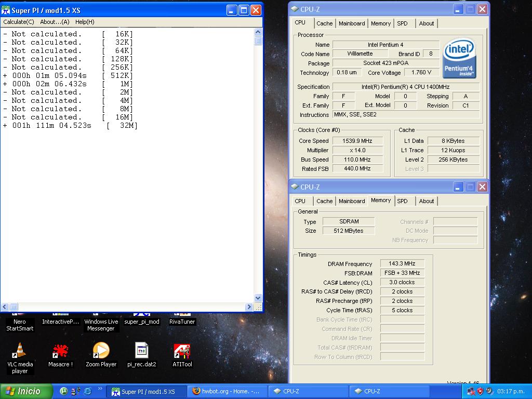The height and width of the screenshot is (399, 532).
Task: Open the About...(A) menu in Super PI
Action: [x=55, y=22]
